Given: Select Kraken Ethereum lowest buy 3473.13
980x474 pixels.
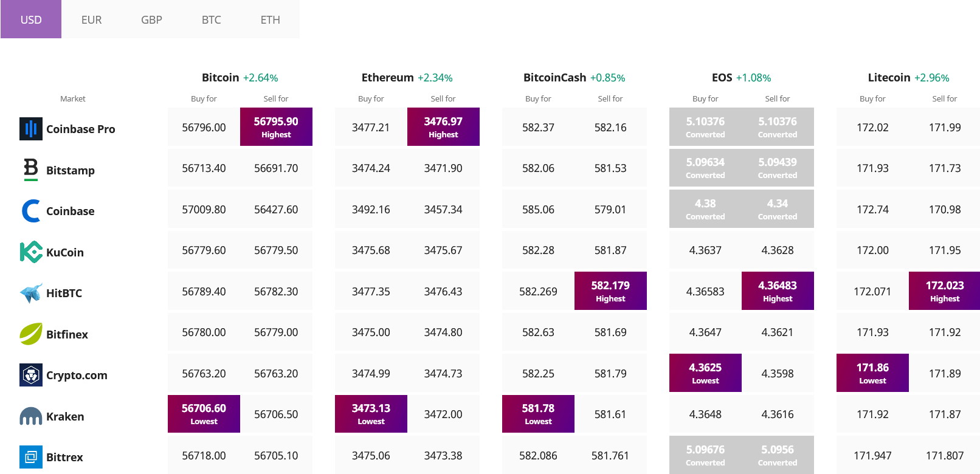Looking at the screenshot, I should pos(371,414).
